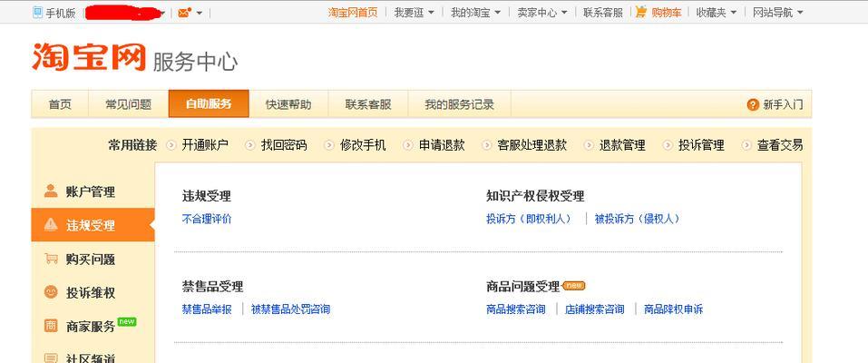Click the arrow bullet before 查看交易

point(746,145)
